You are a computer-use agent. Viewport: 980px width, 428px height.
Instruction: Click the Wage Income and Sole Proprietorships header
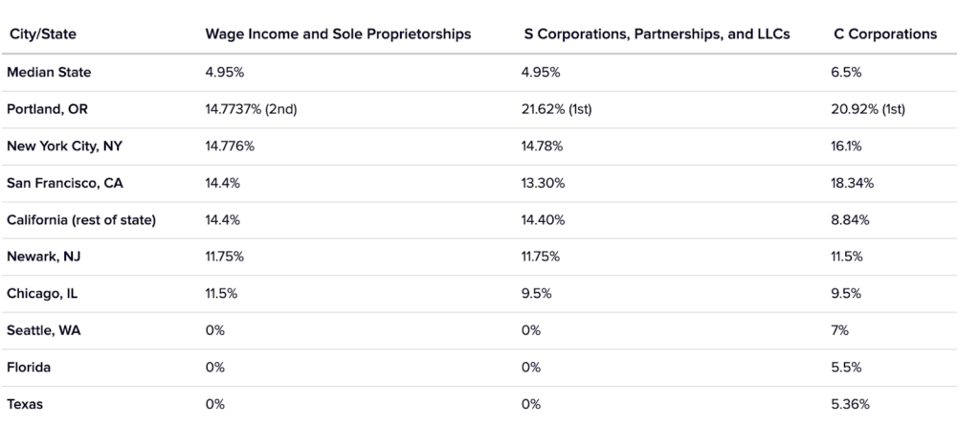coord(339,34)
